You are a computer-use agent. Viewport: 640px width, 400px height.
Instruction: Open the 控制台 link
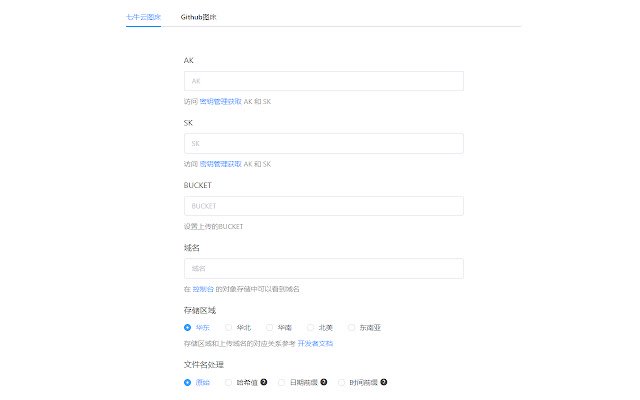pyautogui.click(x=203, y=289)
